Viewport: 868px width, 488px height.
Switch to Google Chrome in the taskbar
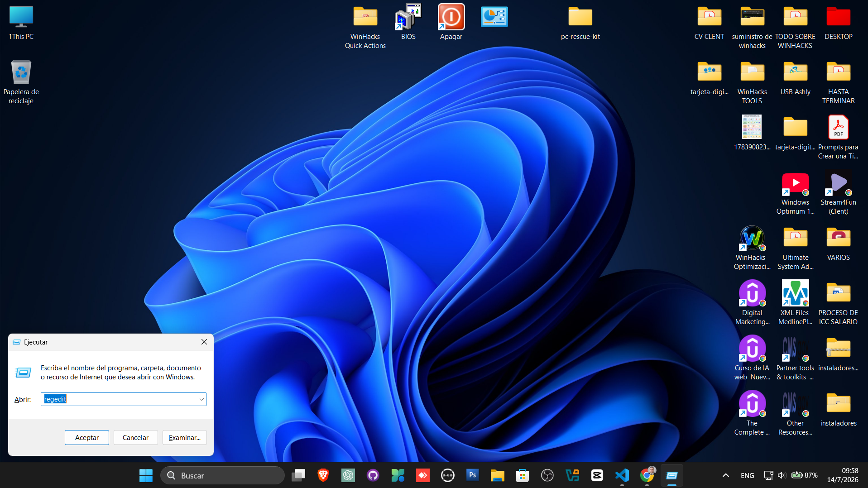click(x=647, y=475)
